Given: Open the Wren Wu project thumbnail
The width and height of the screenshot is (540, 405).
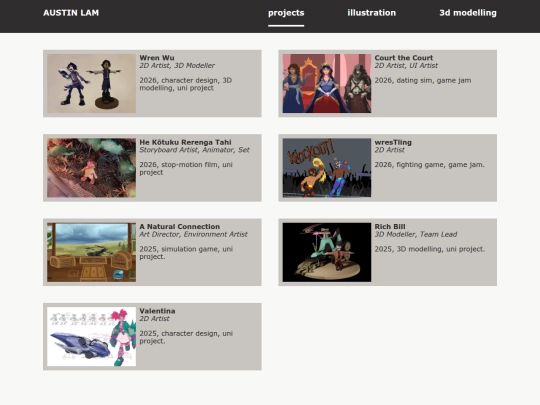Looking at the screenshot, I should (91, 83).
